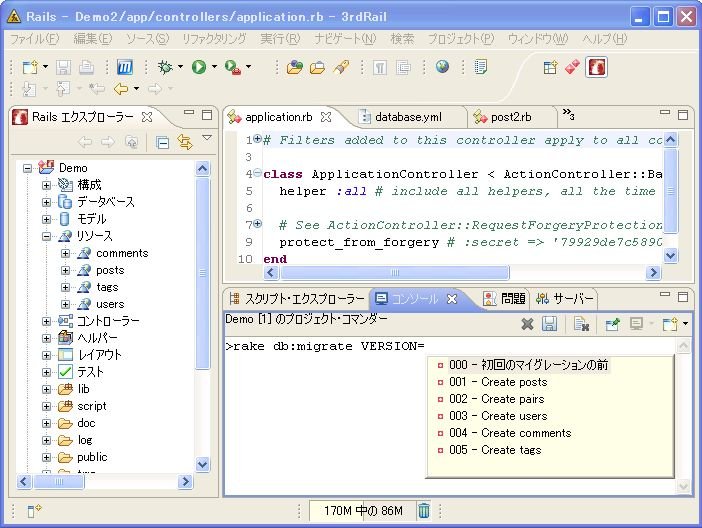Select the users resource tree item
This screenshot has width=702, height=528.
(x=110, y=304)
